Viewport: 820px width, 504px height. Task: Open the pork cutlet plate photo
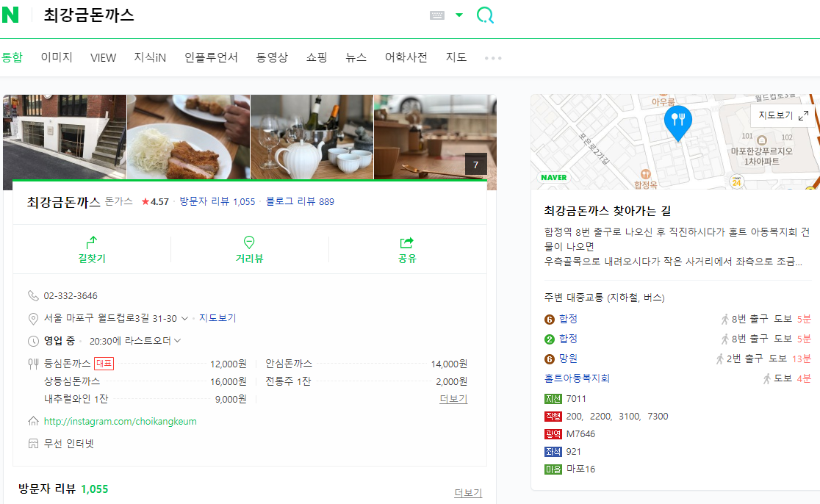click(188, 137)
